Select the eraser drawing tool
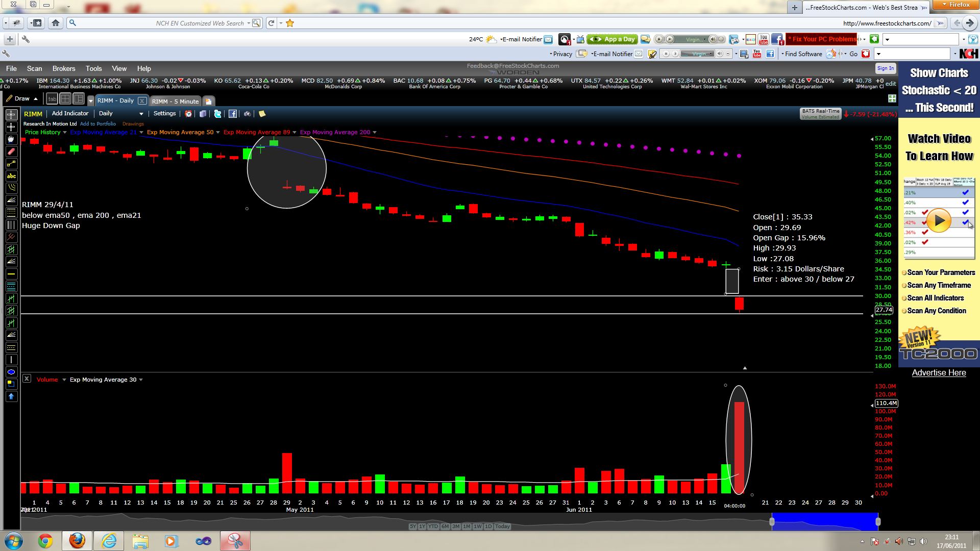 (x=11, y=152)
